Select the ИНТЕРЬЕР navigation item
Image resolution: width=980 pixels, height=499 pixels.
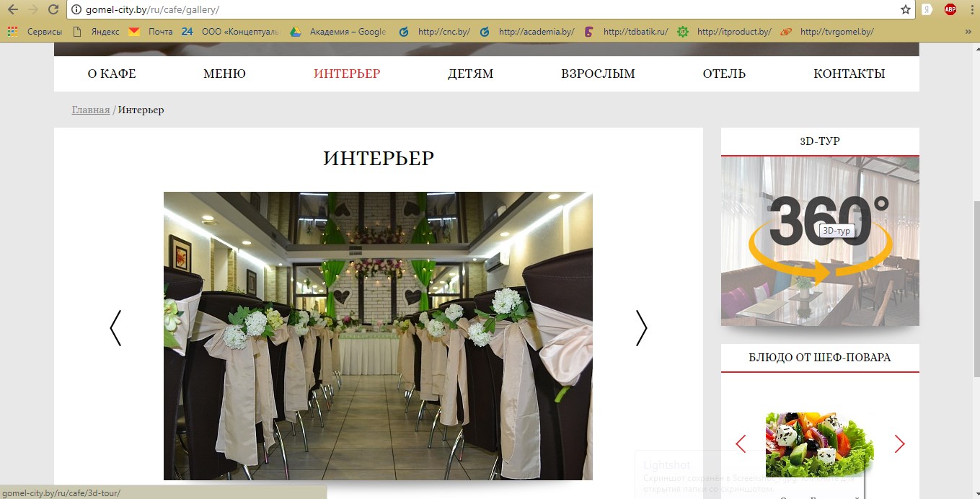(x=347, y=74)
